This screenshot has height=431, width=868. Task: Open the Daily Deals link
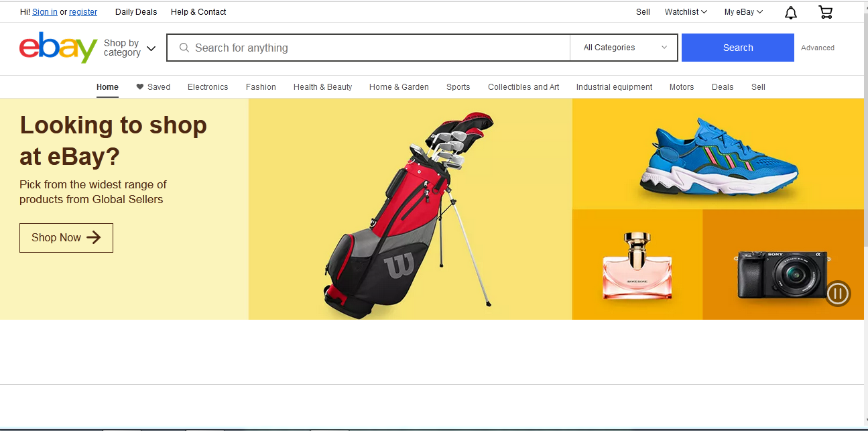(x=136, y=12)
